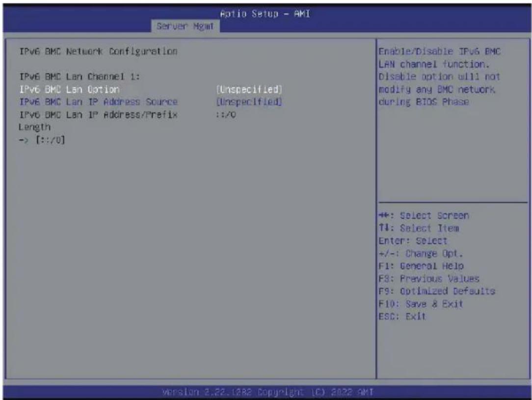
Task: Click the version copyright footer text
Action: 267,393
